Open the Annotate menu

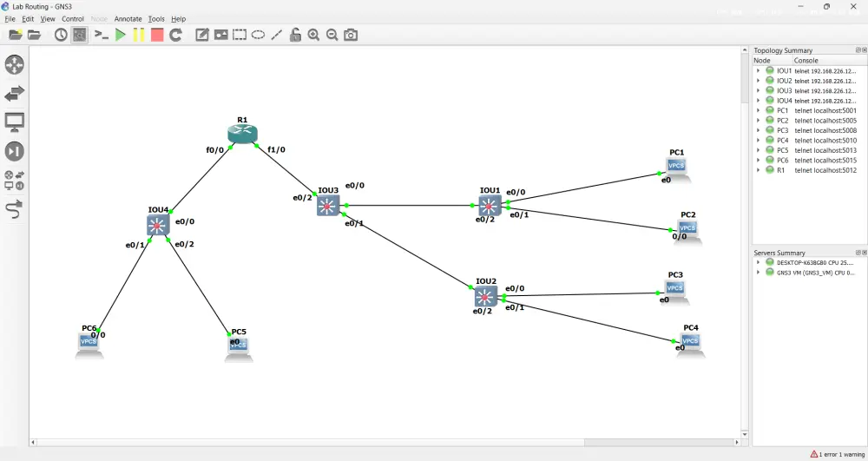click(128, 19)
